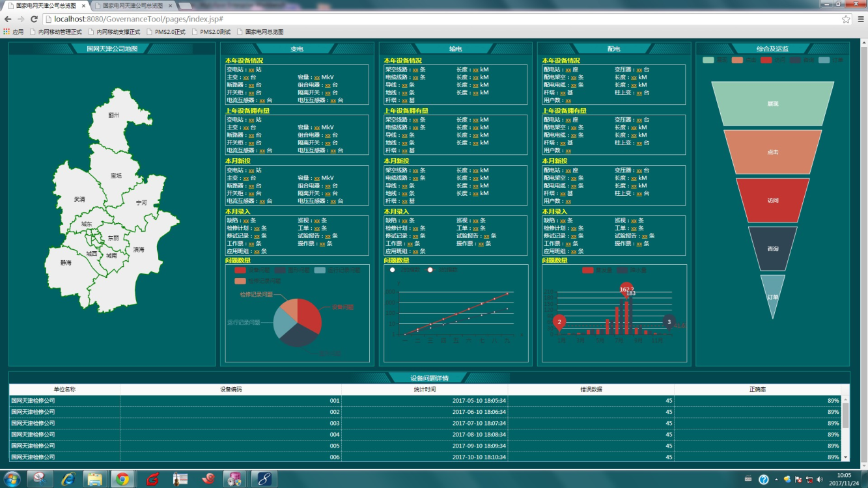Click the 统计时间 column header

(x=425, y=390)
